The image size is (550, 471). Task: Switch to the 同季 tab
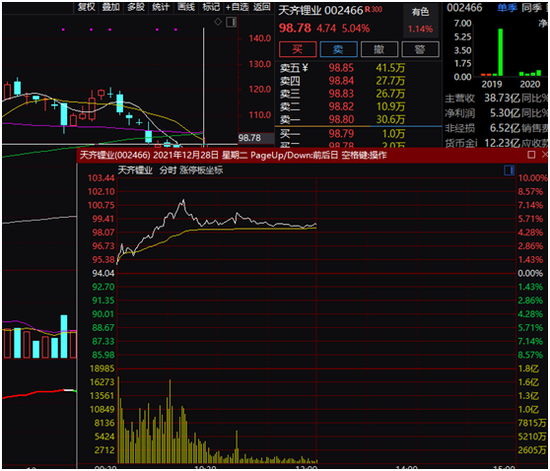pyautogui.click(x=531, y=8)
